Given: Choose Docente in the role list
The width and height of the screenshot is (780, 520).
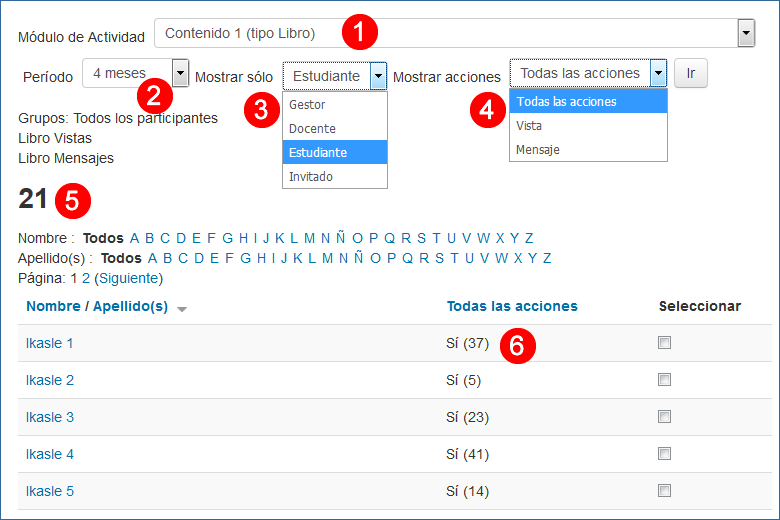Looking at the screenshot, I should [x=312, y=129].
